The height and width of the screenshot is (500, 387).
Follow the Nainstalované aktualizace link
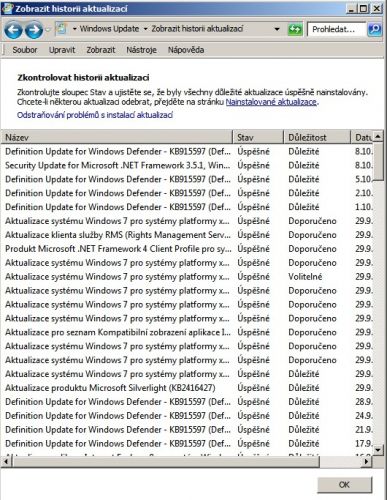[x=271, y=102]
